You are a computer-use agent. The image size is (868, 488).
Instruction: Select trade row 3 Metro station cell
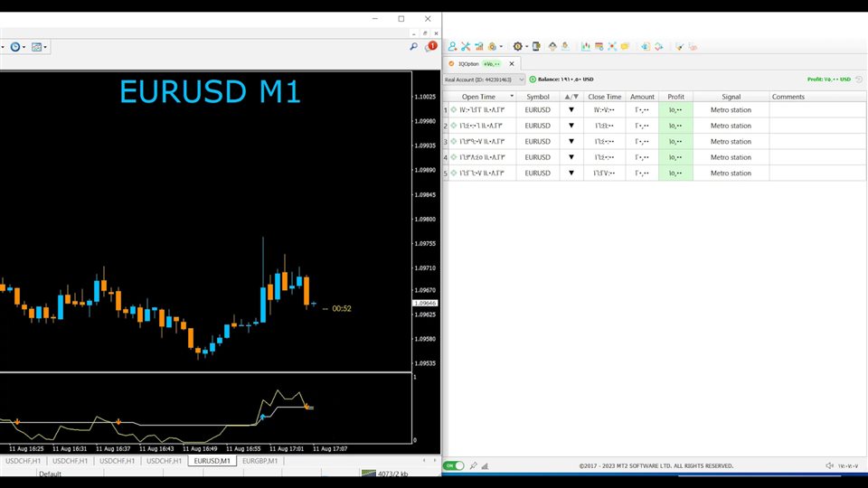tap(731, 142)
